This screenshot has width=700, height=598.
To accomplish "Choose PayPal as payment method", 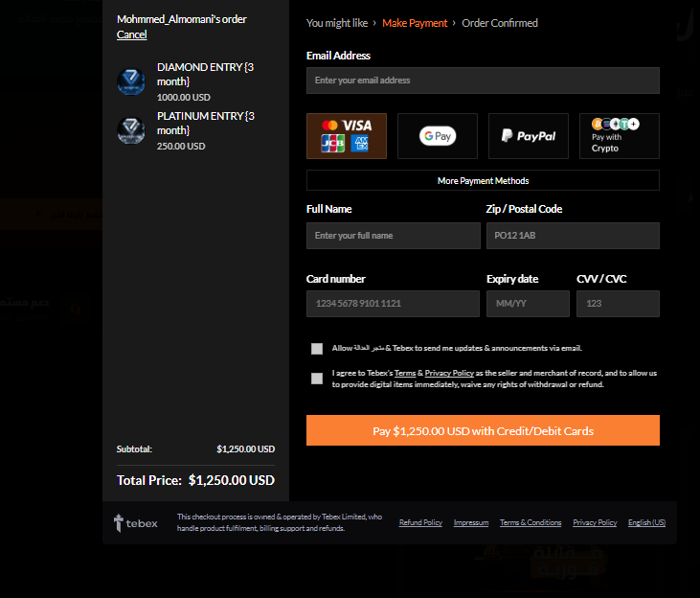I will tap(529, 136).
